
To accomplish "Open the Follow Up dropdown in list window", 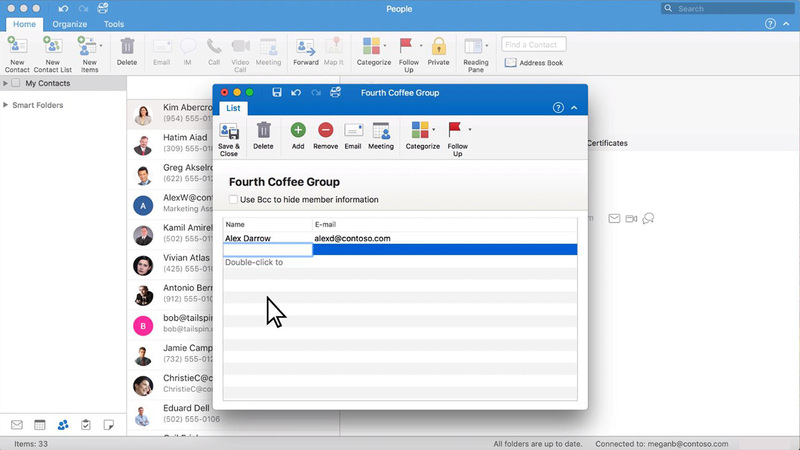I will click(470, 130).
